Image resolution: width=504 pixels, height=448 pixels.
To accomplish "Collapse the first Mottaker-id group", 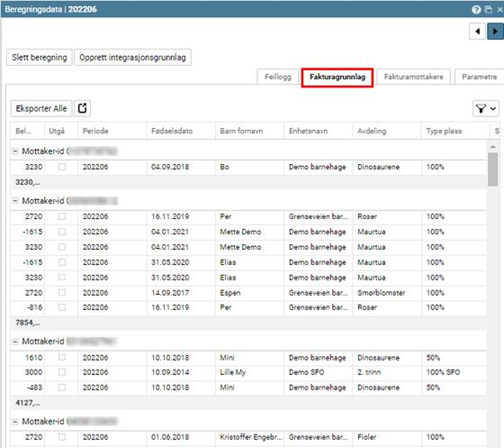I will pyautogui.click(x=15, y=152).
